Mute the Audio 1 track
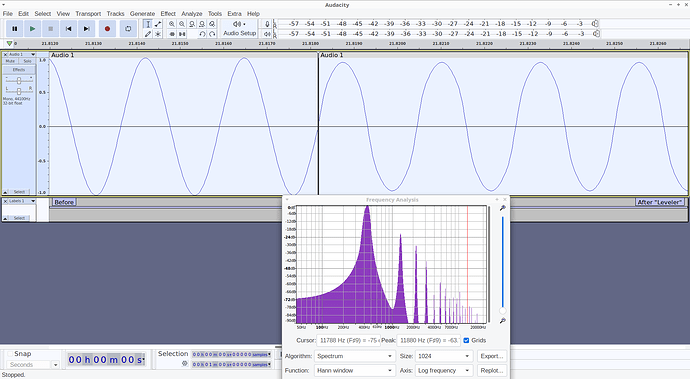This screenshot has height=379, width=690. click(x=11, y=61)
